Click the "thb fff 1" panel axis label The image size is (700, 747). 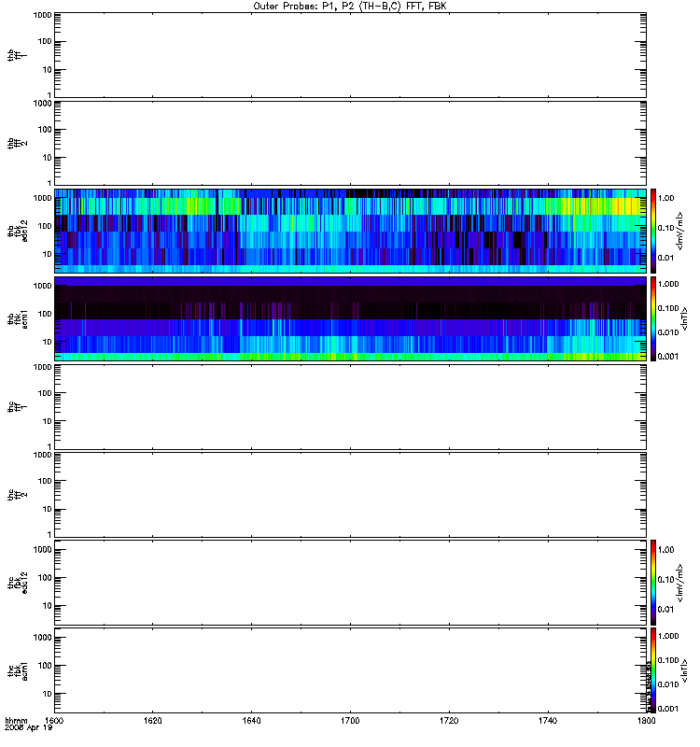point(17,55)
